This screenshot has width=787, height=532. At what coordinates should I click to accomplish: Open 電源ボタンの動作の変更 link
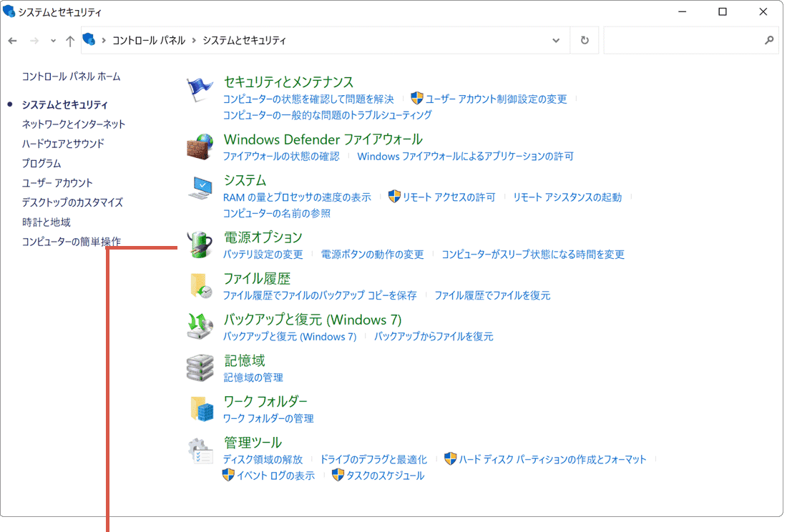click(372, 254)
